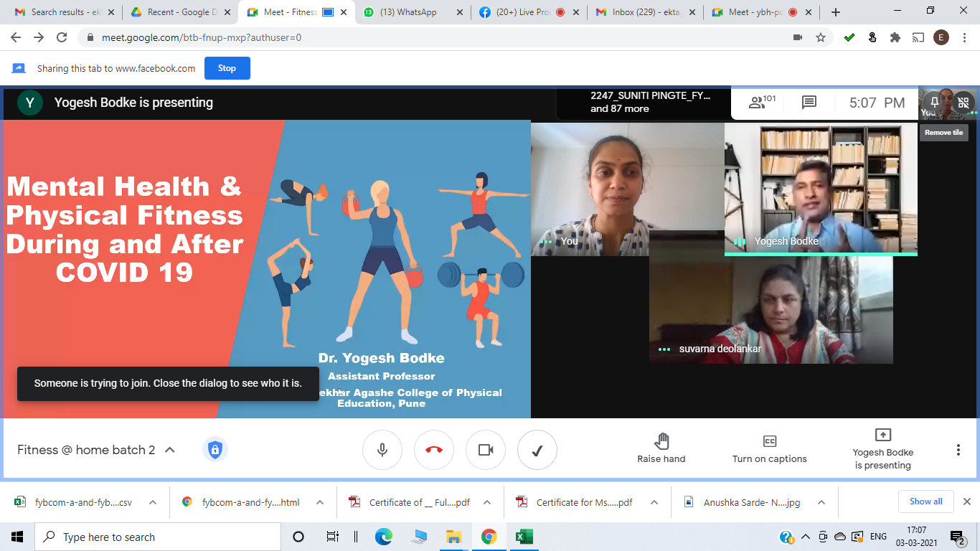Click the presentation icon labeled Yogesh Bodke is presenting
The width and height of the screenshot is (980, 551).
pyautogui.click(x=883, y=450)
